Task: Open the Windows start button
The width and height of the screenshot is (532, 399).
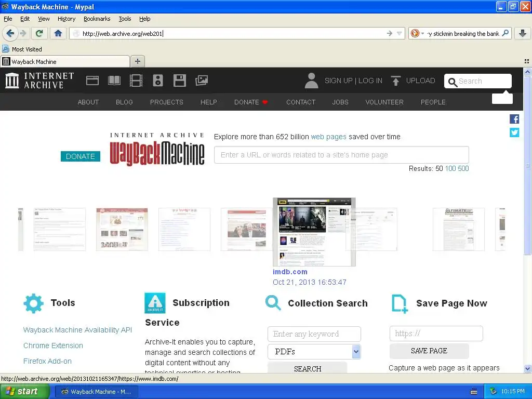Action: 24,392
